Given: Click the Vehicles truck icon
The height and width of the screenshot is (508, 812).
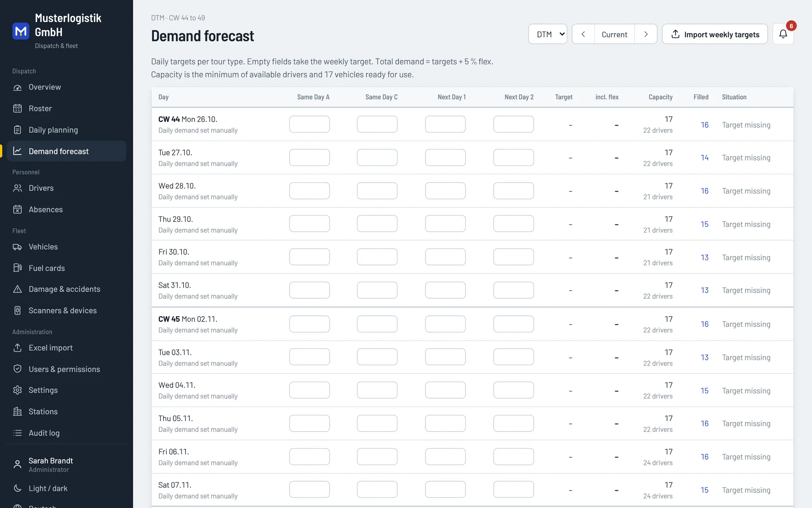Looking at the screenshot, I should (17, 247).
